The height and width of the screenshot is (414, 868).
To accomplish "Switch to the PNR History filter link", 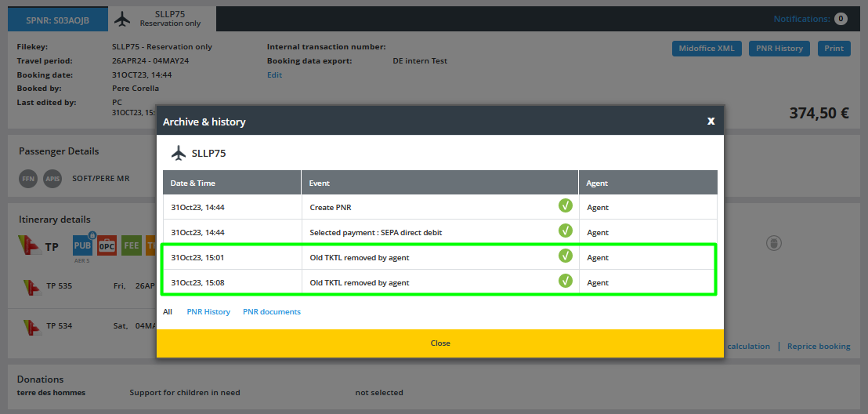I will pyautogui.click(x=208, y=311).
